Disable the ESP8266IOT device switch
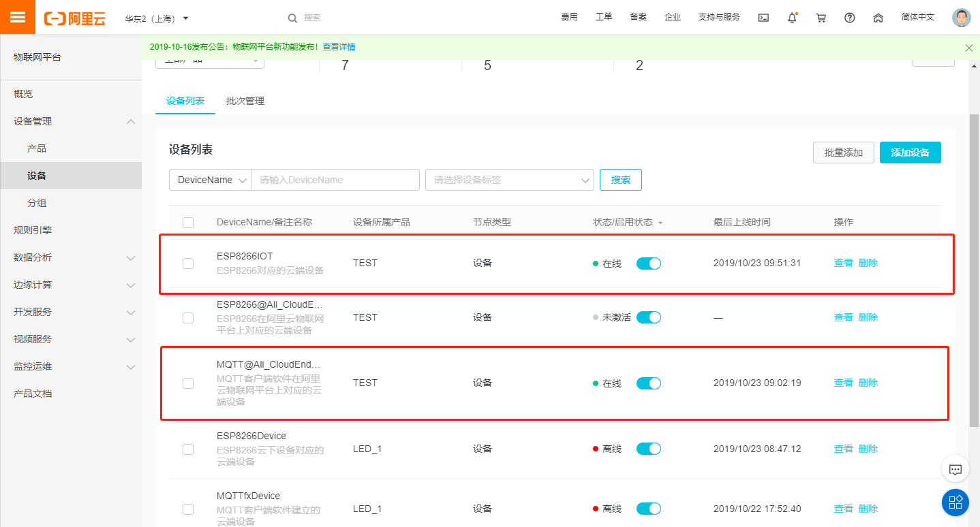The image size is (980, 527). coord(649,263)
